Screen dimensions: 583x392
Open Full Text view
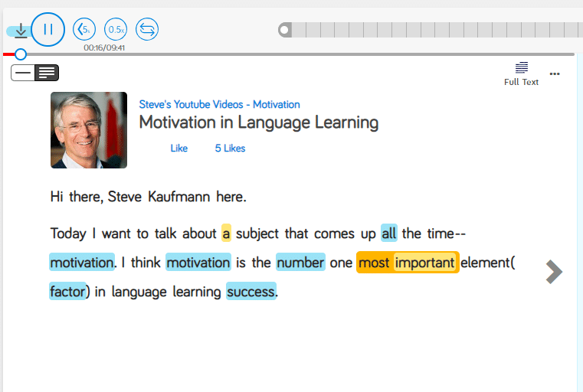[521, 74]
